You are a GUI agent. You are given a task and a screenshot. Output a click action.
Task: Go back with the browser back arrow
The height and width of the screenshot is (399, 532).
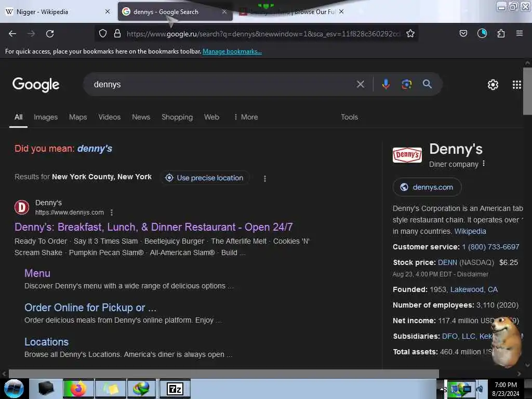pos(12,34)
